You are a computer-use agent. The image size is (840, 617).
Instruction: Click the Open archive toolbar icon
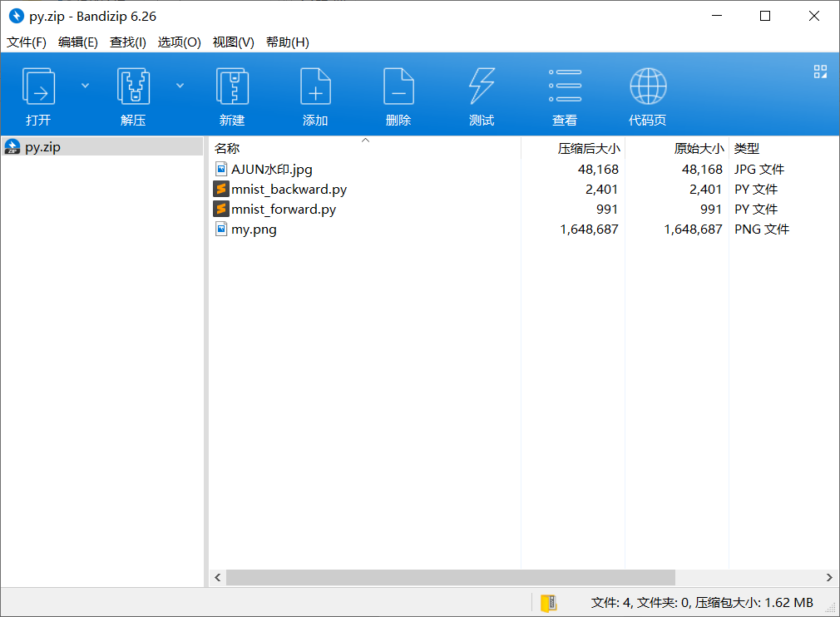coord(38,86)
